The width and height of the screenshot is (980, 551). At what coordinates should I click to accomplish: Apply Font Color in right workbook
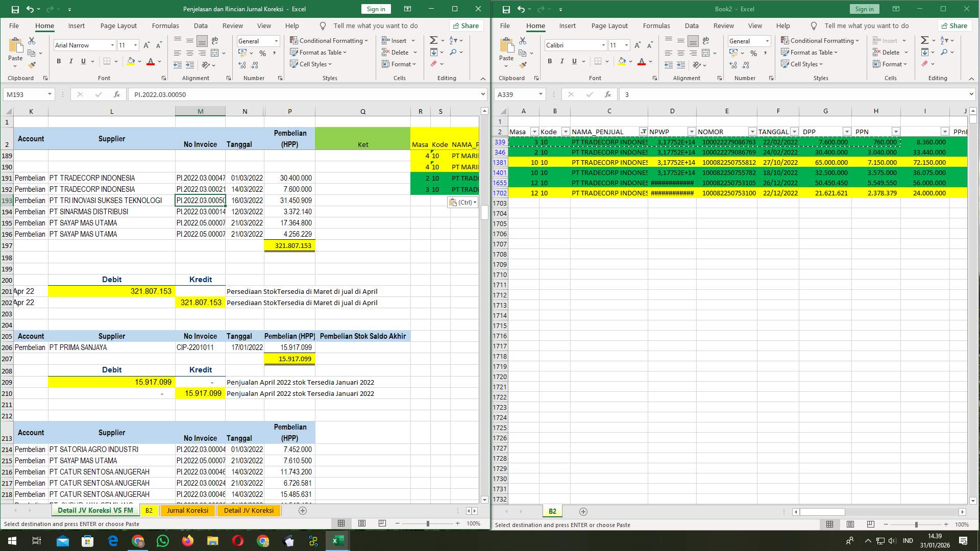[642, 61]
